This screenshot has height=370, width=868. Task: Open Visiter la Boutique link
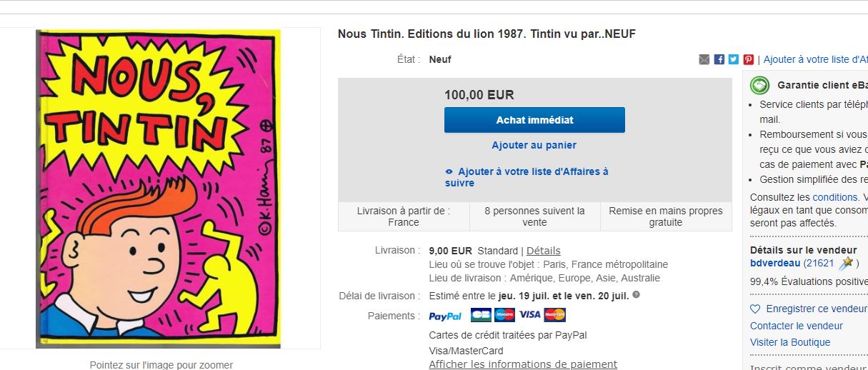[789, 342]
